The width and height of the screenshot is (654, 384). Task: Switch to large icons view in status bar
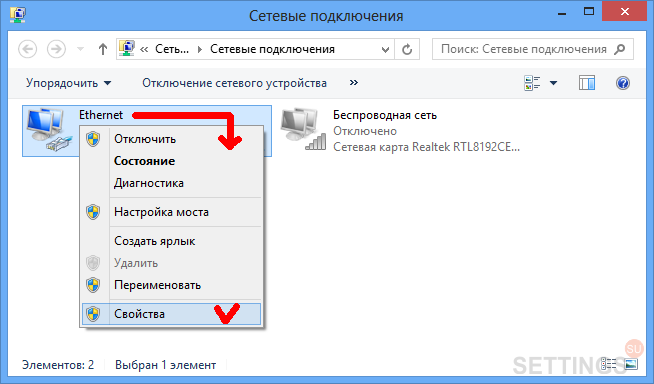pos(631,364)
